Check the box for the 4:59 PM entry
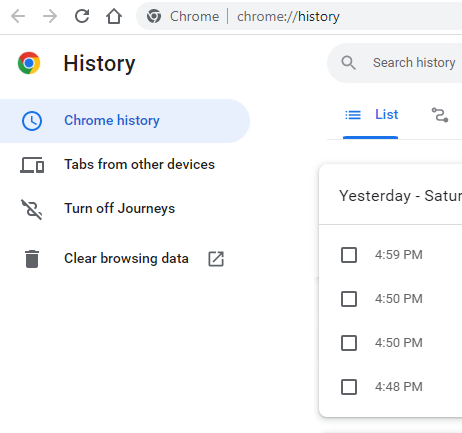Image resolution: width=462 pixels, height=433 pixels. tap(349, 255)
